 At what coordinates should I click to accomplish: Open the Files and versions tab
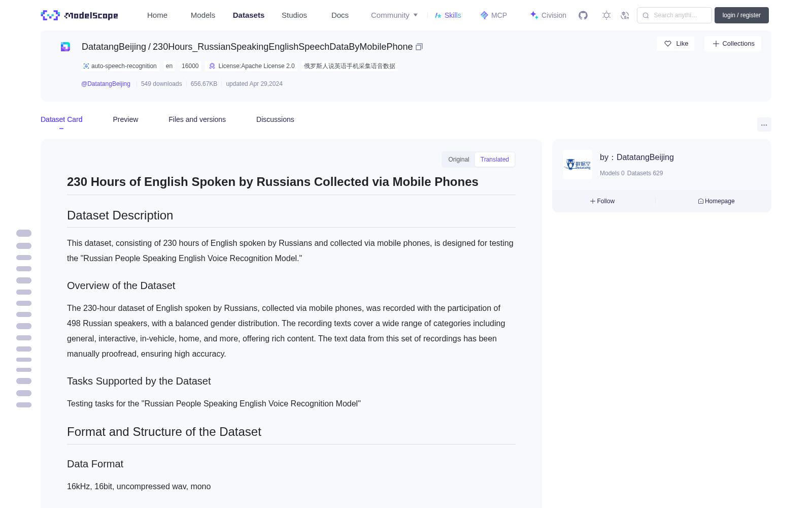(x=197, y=119)
